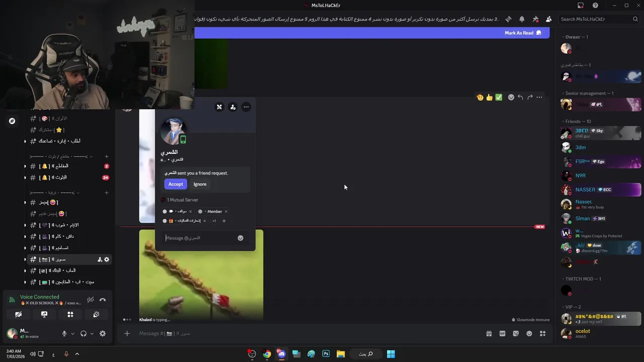Image resolution: width=644 pixels, height=362 pixels.
Task: Add green check mark reaction
Action: point(499,97)
